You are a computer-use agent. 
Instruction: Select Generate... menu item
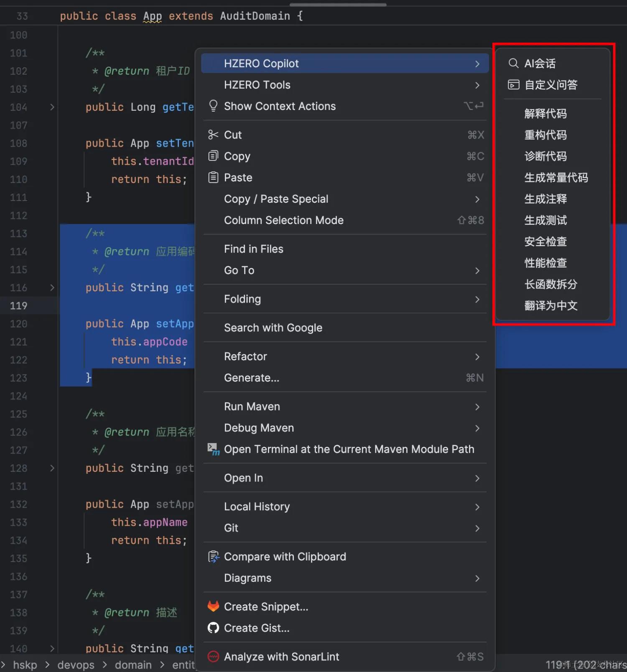tap(345, 378)
